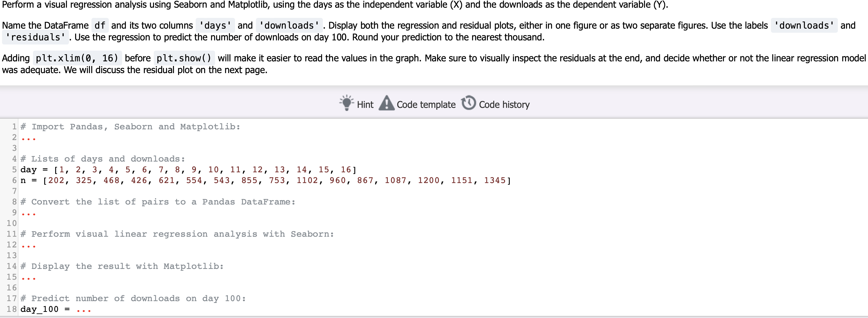Place cursor after day_100 on line 18

coord(59,309)
